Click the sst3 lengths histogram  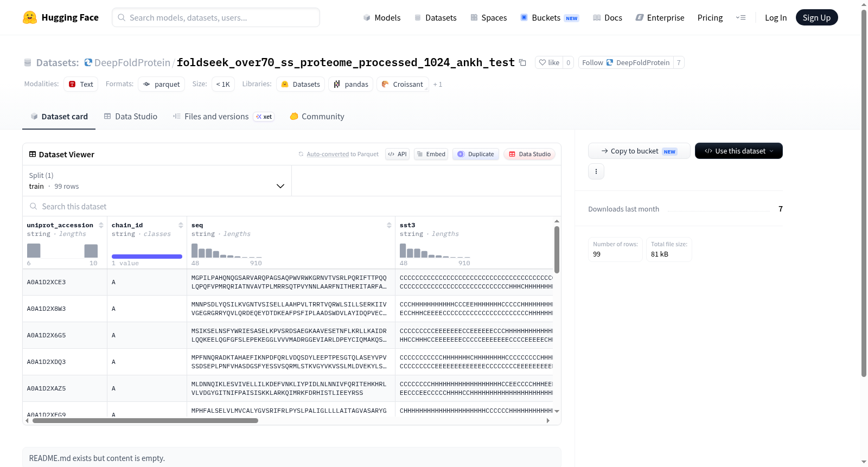click(x=435, y=250)
